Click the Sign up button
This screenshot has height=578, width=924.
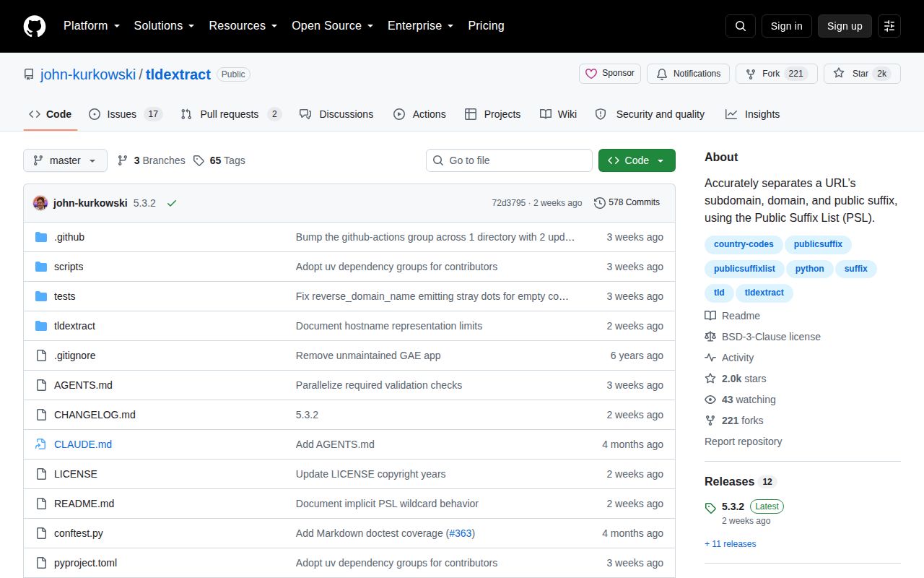[845, 26]
